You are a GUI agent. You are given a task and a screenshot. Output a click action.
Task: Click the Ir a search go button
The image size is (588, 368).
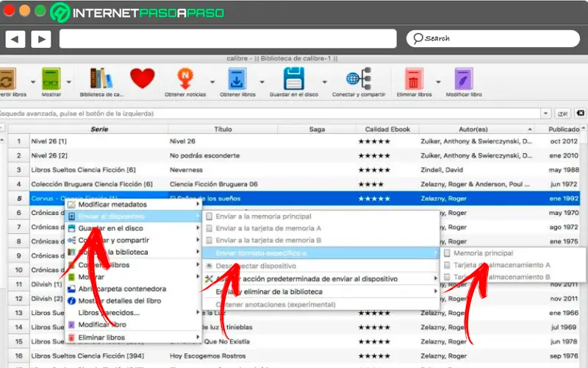tap(562, 113)
